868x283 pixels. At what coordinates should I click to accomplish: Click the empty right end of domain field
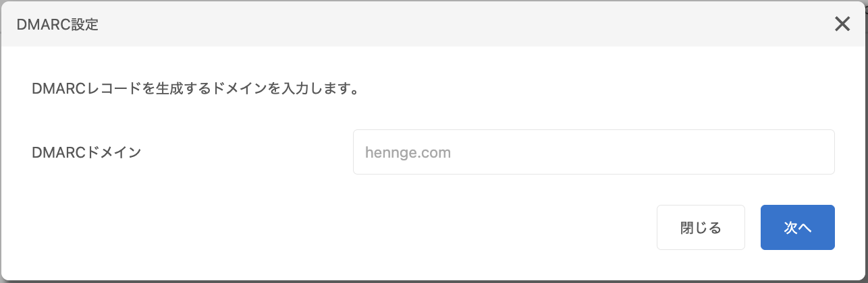(x=776, y=152)
